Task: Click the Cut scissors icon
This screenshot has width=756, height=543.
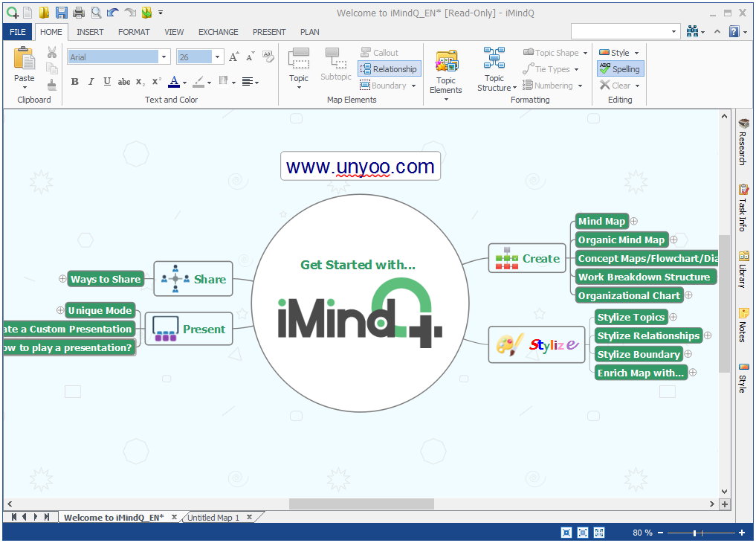Action: tap(52, 52)
